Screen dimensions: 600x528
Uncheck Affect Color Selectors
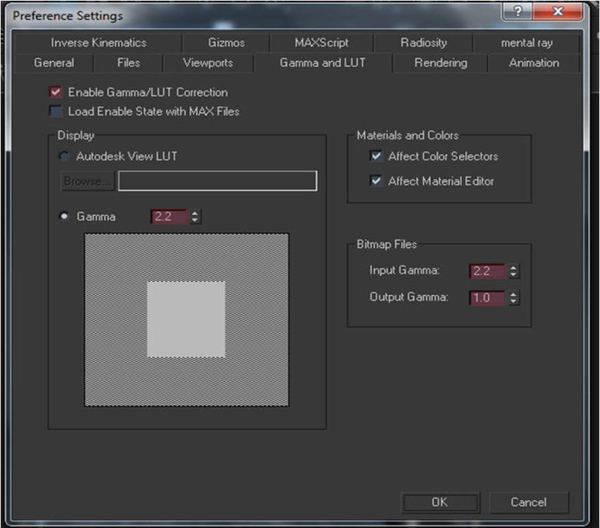click(x=376, y=156)
